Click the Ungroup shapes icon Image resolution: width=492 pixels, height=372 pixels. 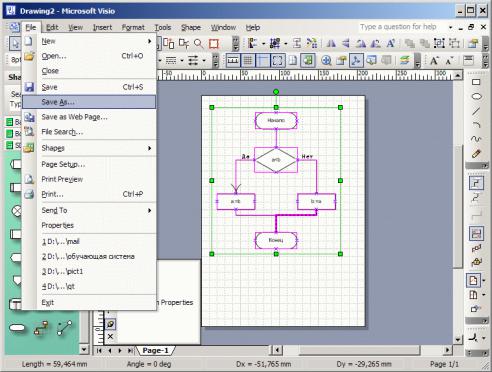tap(454, 43)
